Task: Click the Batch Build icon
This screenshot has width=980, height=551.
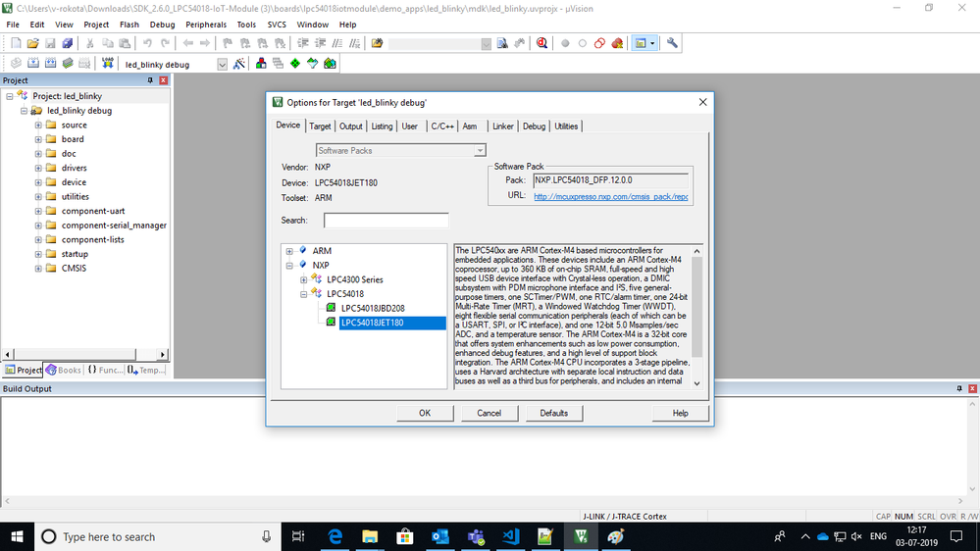Action: [x=68, y=64]
